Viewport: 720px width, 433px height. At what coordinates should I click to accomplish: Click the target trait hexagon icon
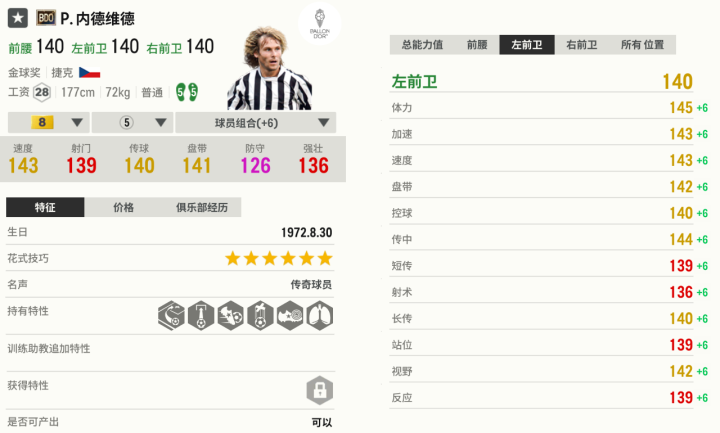click(x=290, y=316)
